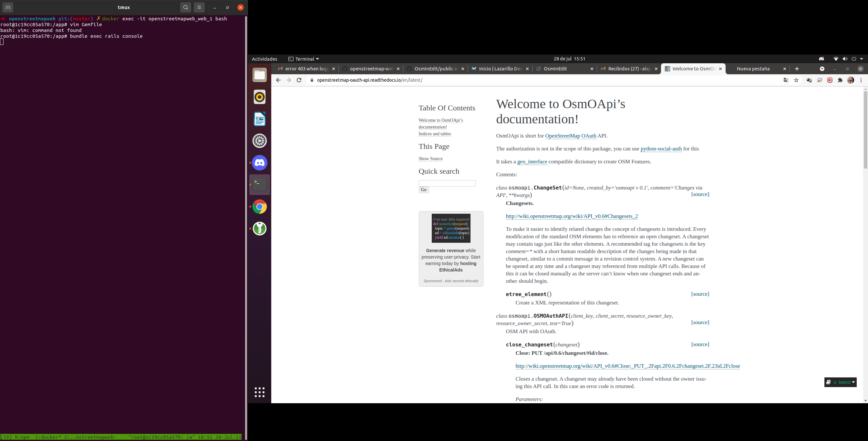The width and height of the screenshot is (868, 441).
Task: Click the 'Show Source' link
Action: pos(430,159)
